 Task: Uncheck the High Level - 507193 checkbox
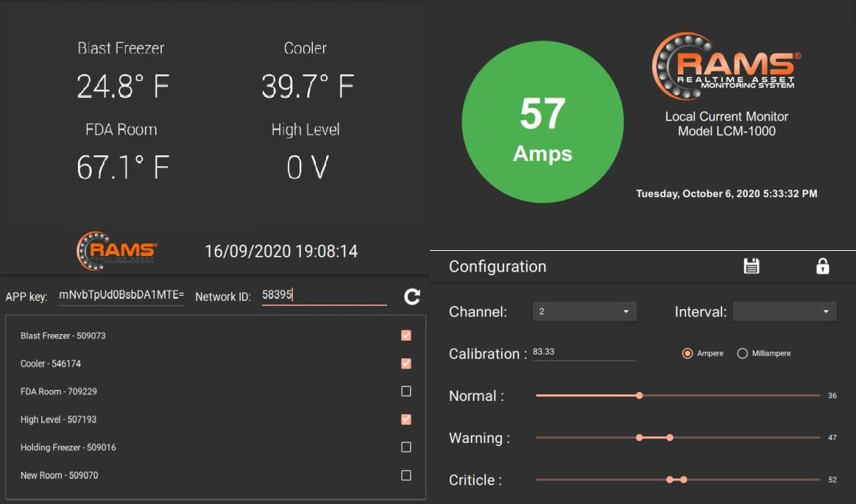406,419
